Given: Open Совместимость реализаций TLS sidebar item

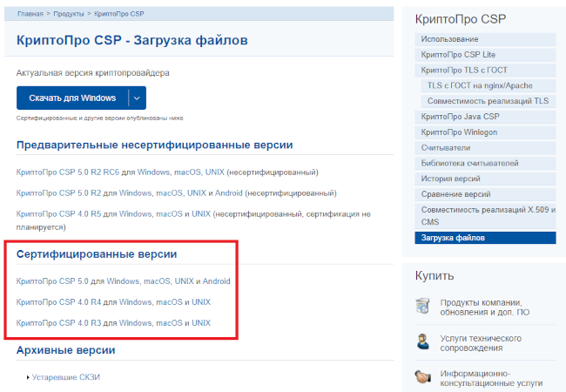Looking at the screenshot, I should click(x=489, y=101).
